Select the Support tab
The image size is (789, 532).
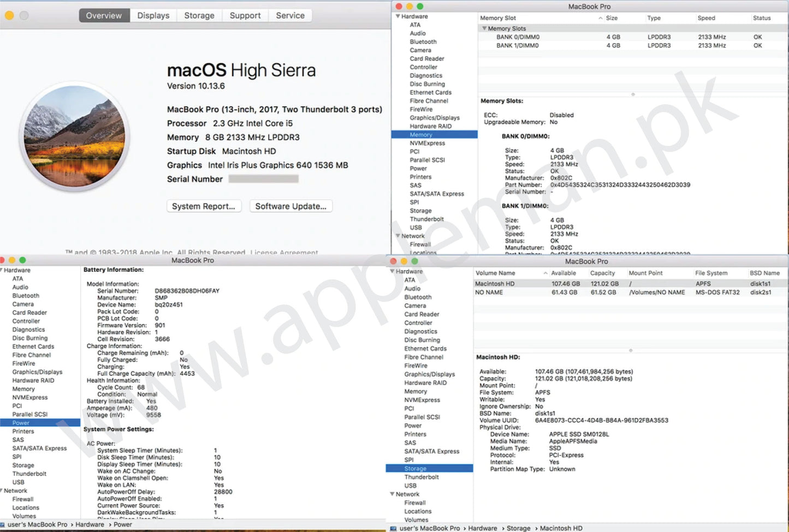coord(245,15)
